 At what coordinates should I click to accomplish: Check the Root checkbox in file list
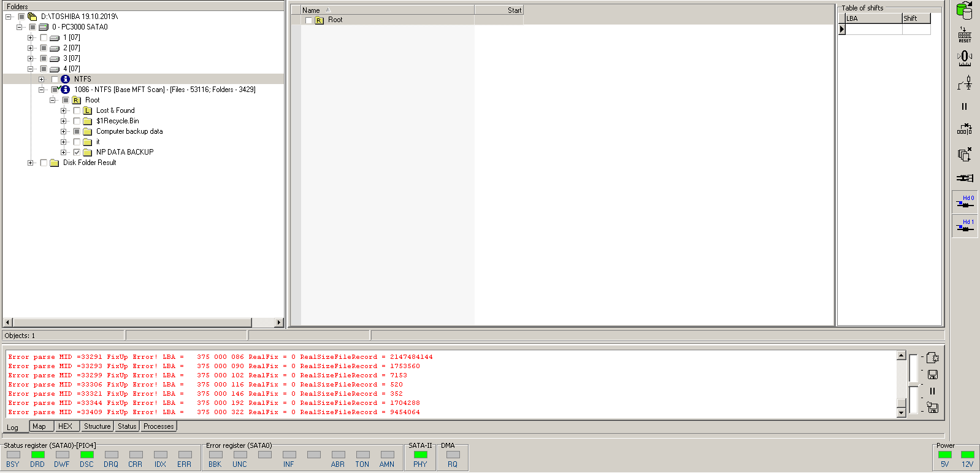point(308,20)
